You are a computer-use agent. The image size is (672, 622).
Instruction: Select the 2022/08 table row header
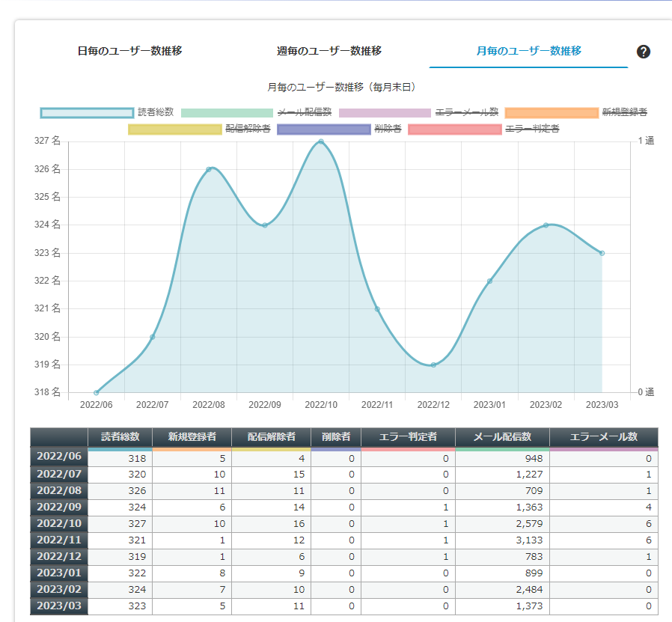pyautogui.click(x=59, y=490)
